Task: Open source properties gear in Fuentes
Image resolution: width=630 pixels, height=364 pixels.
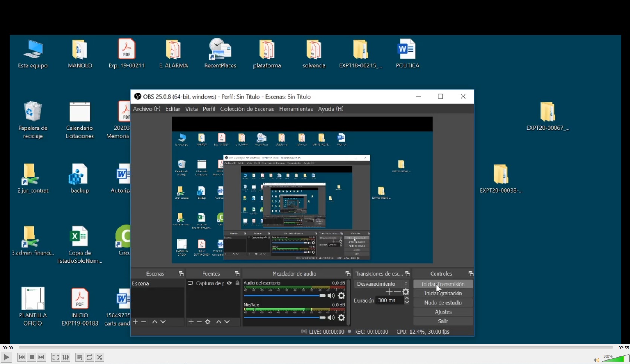Action: (207, 322)
